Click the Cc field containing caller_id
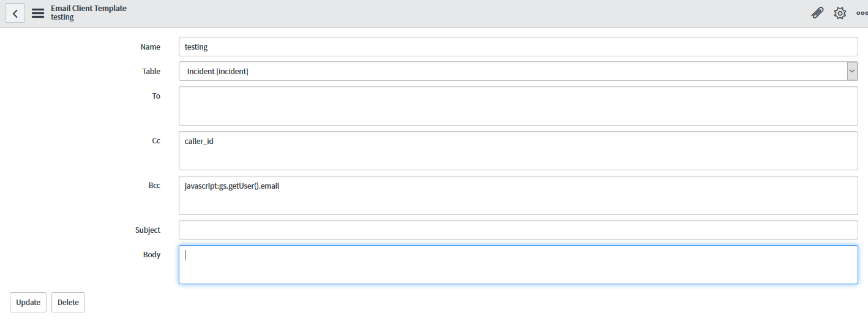868x321 pixels. point(518,151)
